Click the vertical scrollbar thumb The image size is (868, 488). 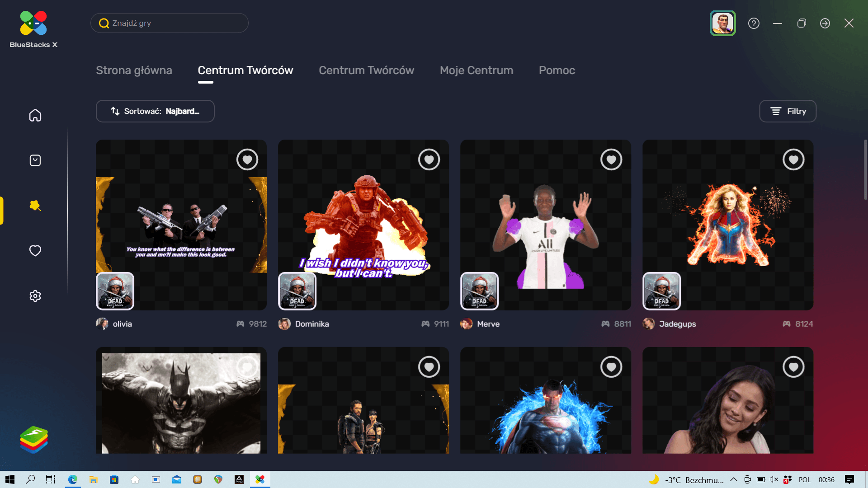(865, 169)
